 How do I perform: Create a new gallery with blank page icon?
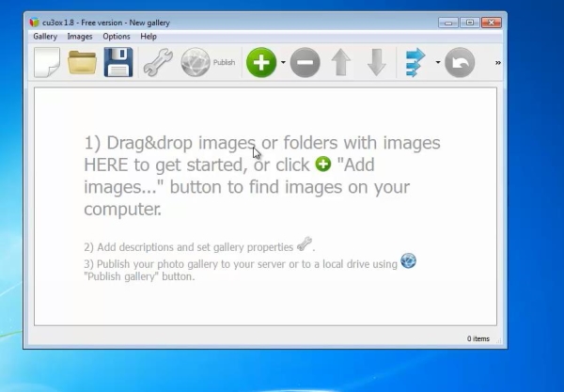coord(47,62)
